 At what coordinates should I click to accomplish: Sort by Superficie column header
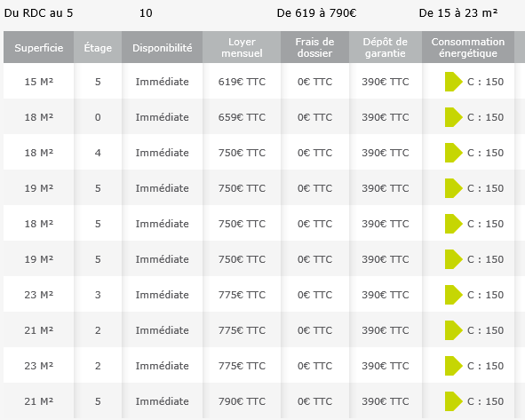point(38,47)
